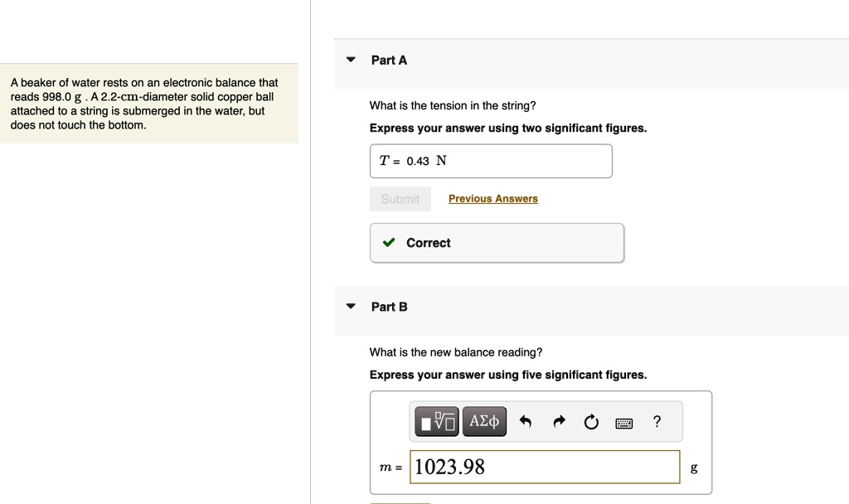This screenshot has height=504, width=849.
Task: Select the m = 1023.98 answer field
Action: [545, 467]
